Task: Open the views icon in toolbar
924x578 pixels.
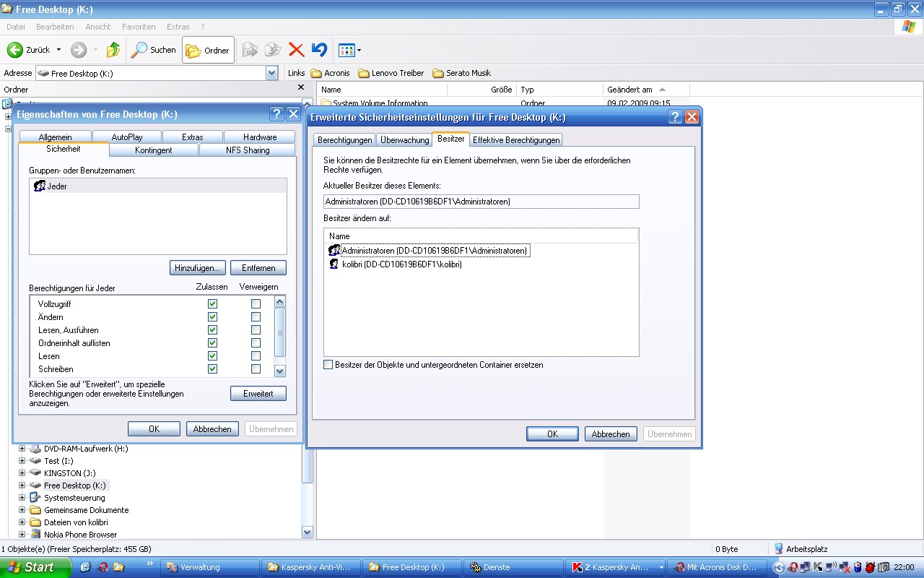Action: point(349,50)
